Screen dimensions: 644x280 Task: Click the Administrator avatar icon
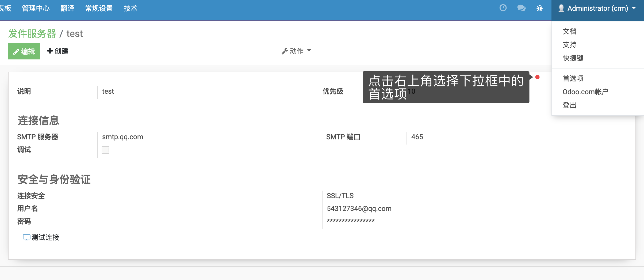tap(562, 8)
